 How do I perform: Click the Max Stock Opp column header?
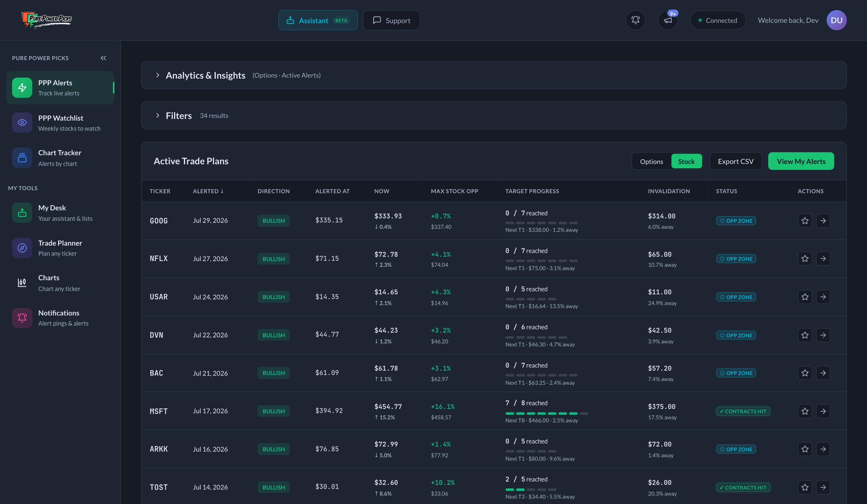(454, 191)
